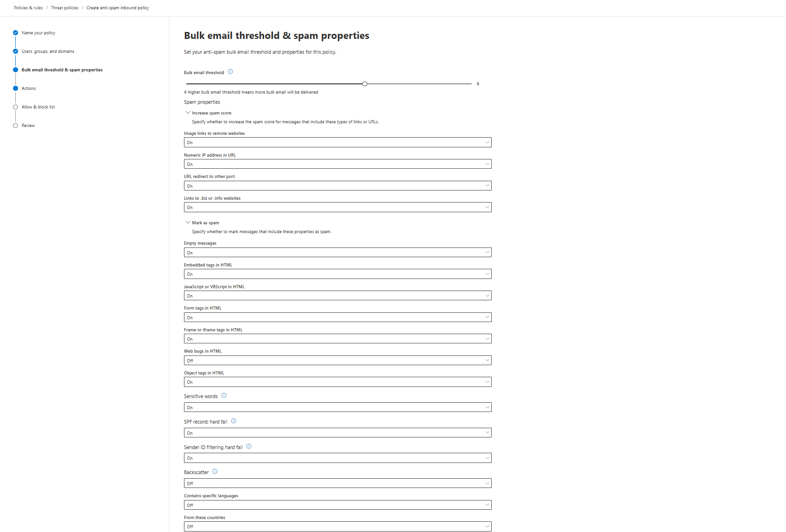Viewport: 786px width, 532px height.
Task: Open the Empty messages dropdown
Action: (x=337, y=253)
